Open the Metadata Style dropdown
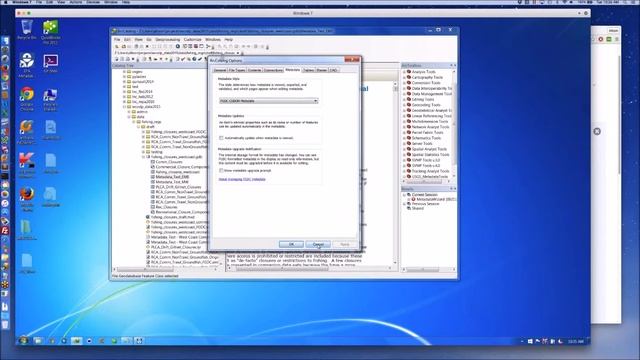640x360 pixels. coord(269,101)
